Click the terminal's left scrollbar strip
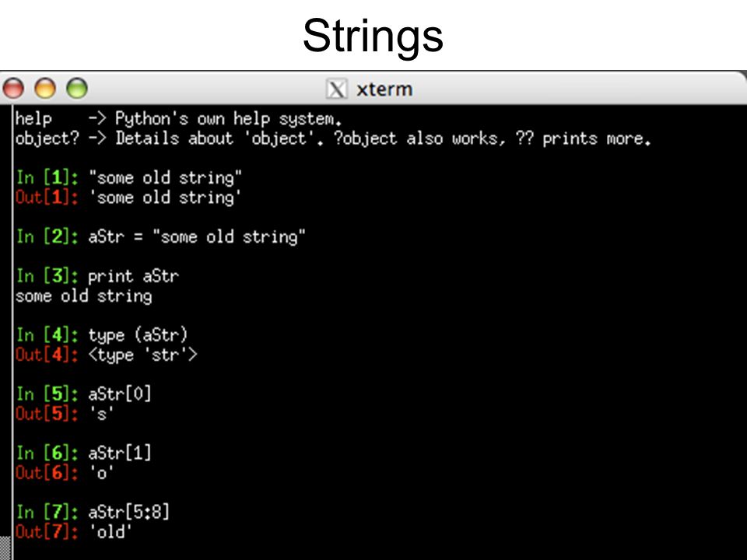The width and height of the screenshot is (747, 560). coord(5,332)
